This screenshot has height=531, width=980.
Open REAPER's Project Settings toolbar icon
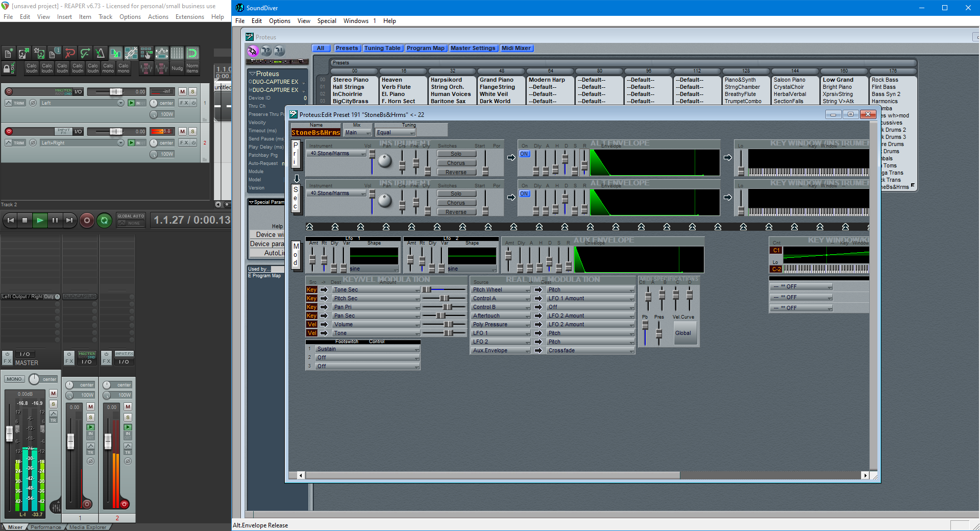coord(55,53)
